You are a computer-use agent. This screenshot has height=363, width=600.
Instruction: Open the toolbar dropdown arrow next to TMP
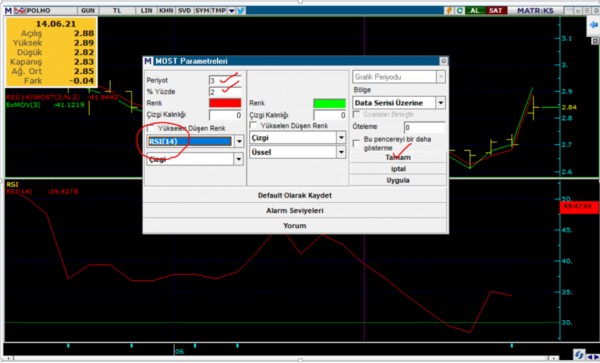(232, 11)
